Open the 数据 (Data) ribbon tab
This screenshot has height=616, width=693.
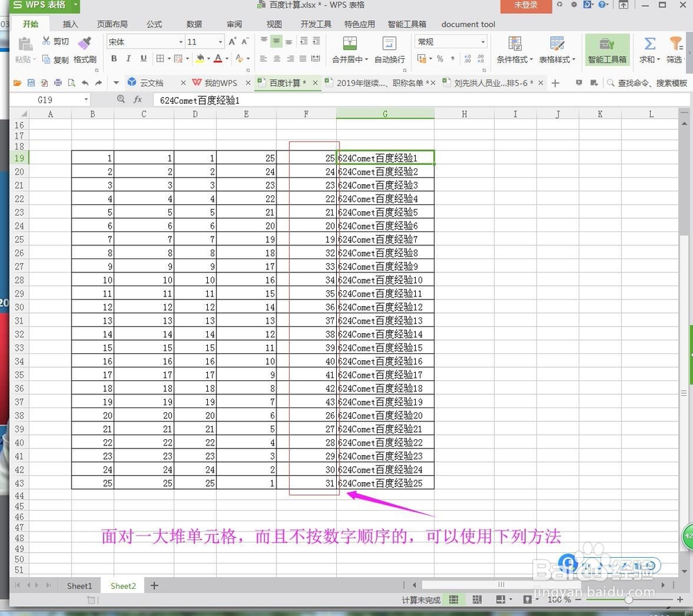(x=194, y=24)
